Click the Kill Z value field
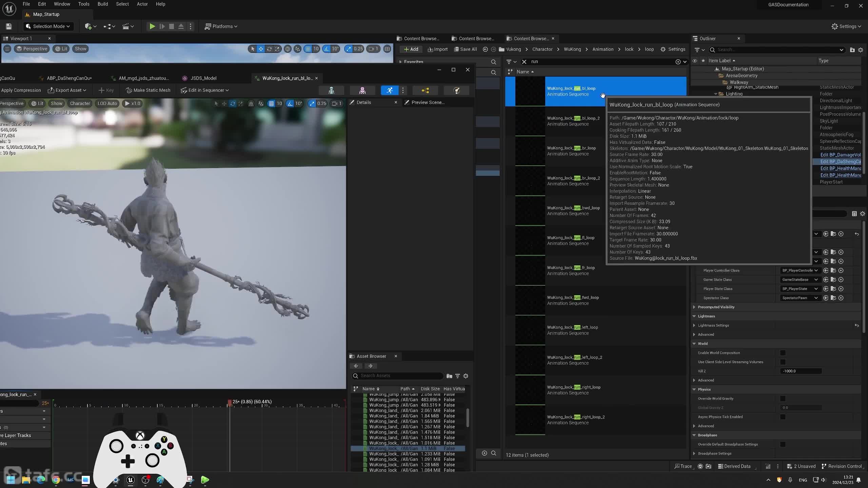Viewport: 868px width, 488px height. coord(801,371)
